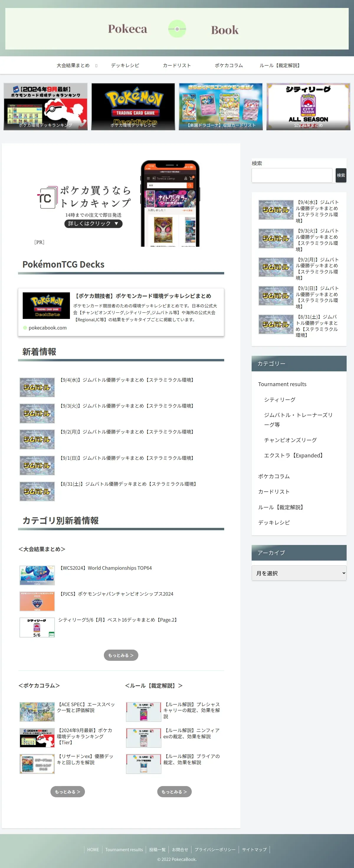Click the トレカキャンプ 詳しくはクリック ad
The height and width of the screenshot is (868, 354).
tap(121, 203)
